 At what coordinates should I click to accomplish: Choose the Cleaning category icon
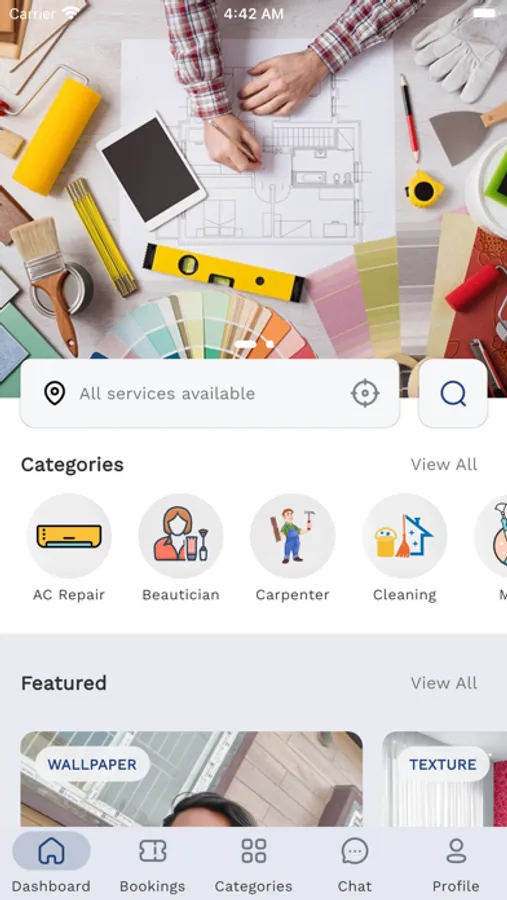pos(405,536)
